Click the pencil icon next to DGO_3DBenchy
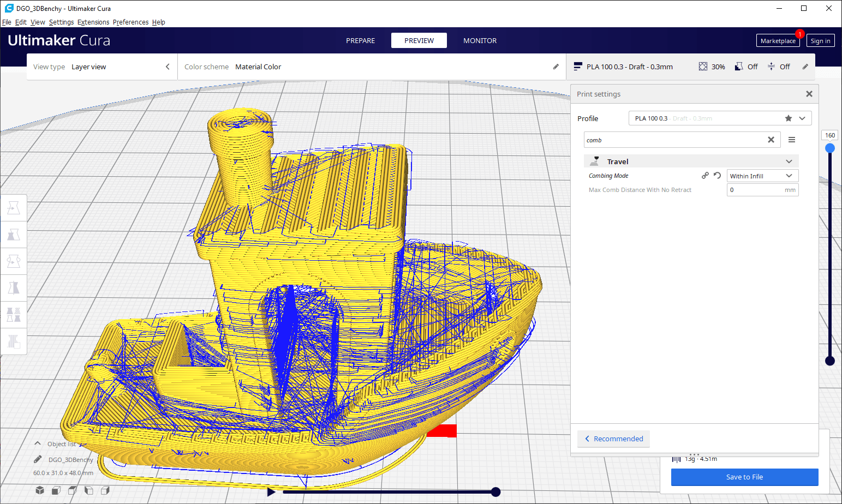The height and width of the screenshot is (504, 842). coord(38,459)
